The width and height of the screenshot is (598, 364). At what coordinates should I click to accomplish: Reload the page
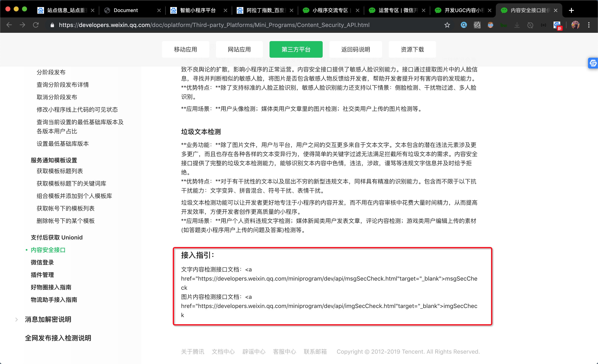[x=36, y=25]
